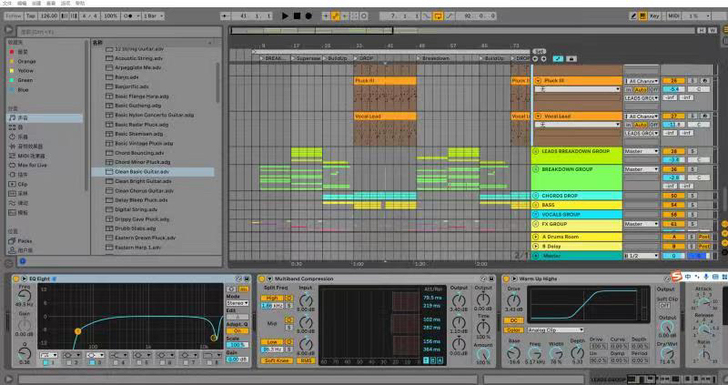Click Soft Knee in Multiband Compression
The width and height of the screenshot is (728, 385).
(x=276, y=360)
